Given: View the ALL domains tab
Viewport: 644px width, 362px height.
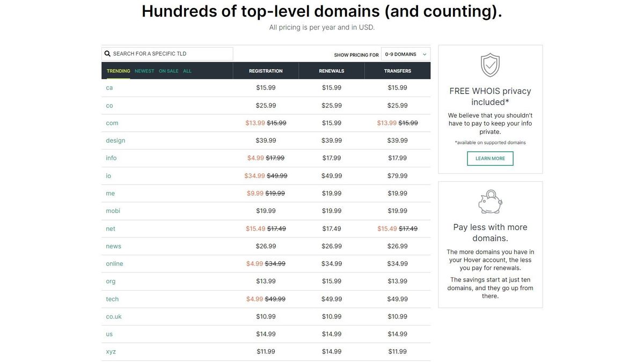Looking at the screenshot, I should coord(187,70).
